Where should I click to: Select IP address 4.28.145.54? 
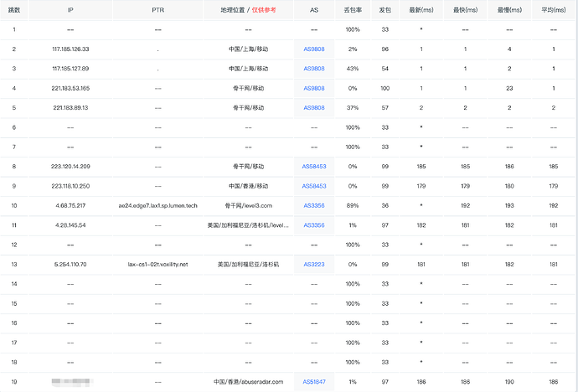(x=70, y=225)
